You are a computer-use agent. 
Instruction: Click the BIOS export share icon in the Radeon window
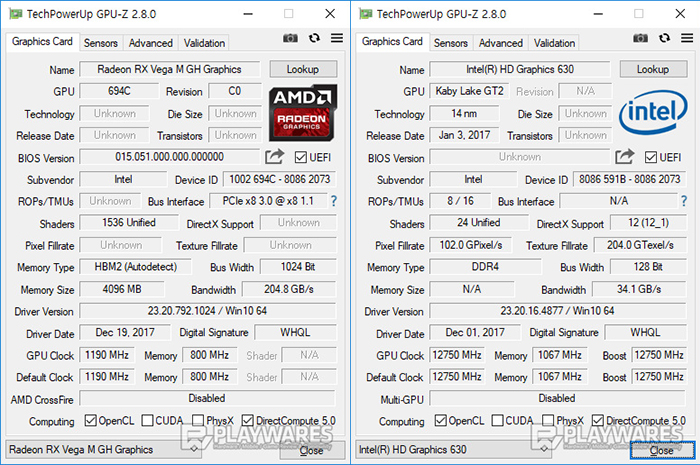[274, 157]
